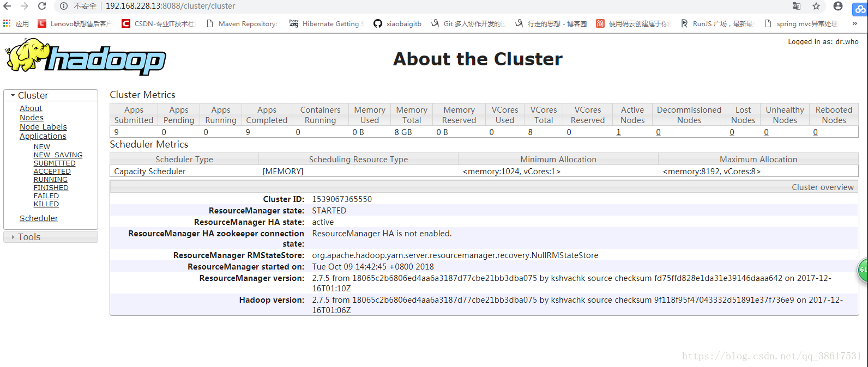Open the 行走的思想 博客园 bookmark

click(x=551, y=23)
